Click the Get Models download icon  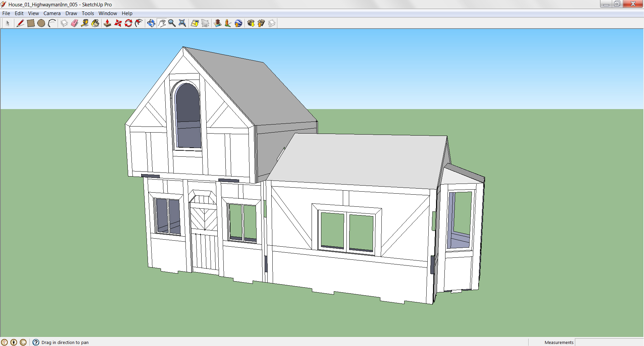click(x=251, y=23)
